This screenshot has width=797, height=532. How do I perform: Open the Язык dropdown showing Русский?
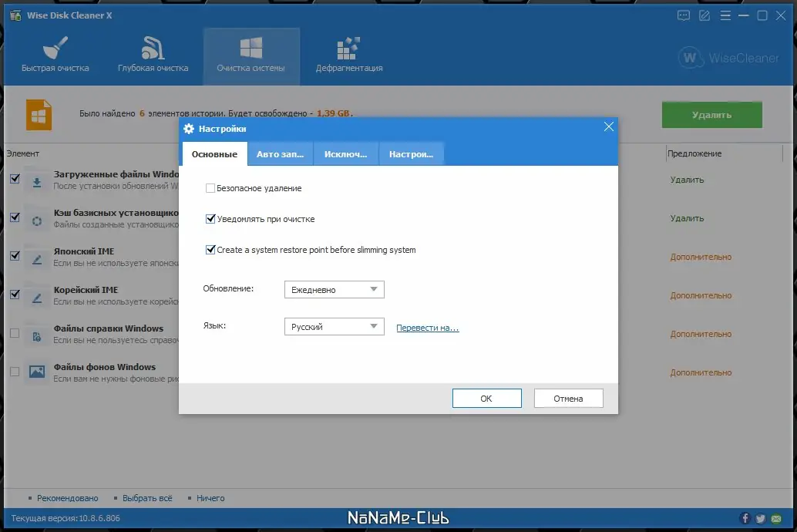(334, 326)
